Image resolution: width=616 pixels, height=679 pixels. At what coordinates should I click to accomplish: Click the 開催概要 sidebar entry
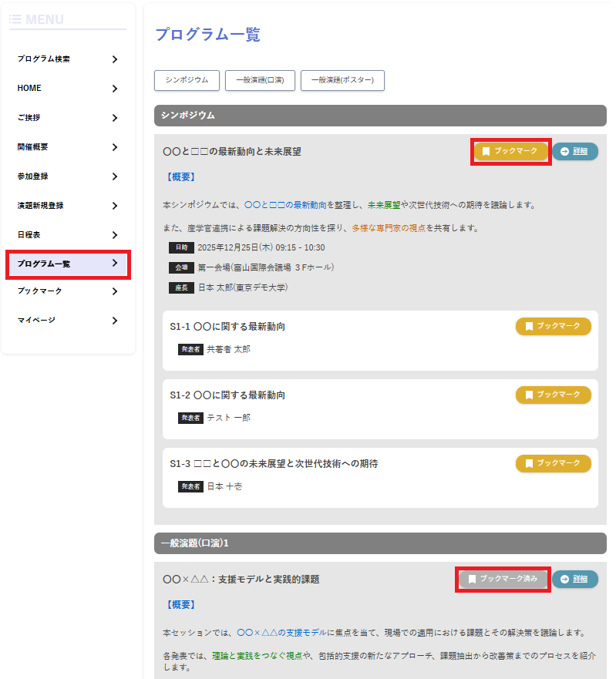coord(32,147)
